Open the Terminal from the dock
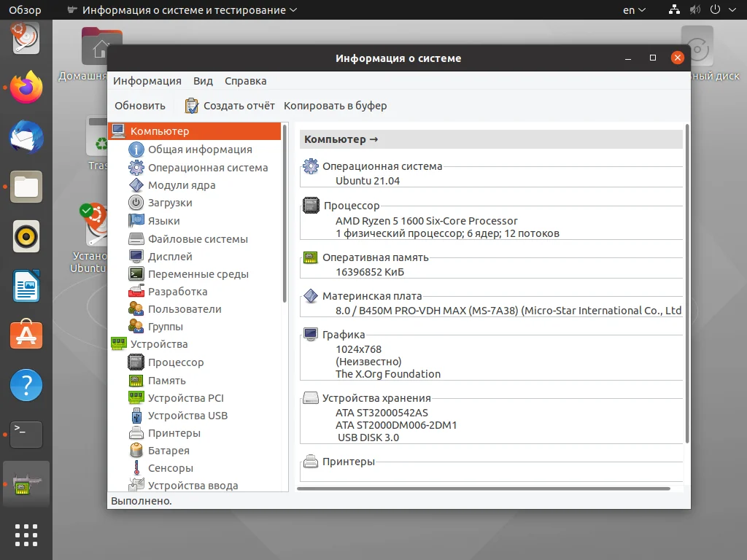The image size is (747, 560). tap(26, 435)
